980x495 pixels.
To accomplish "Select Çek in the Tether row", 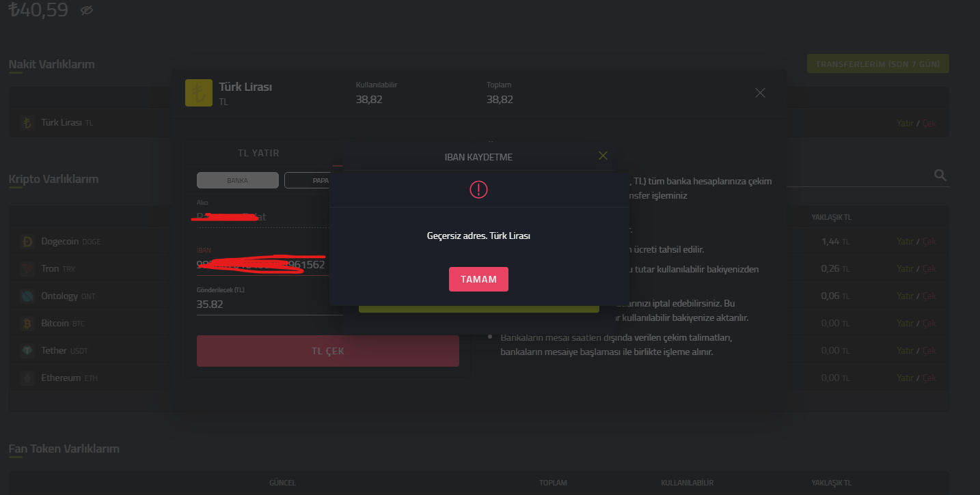I will point(929,351).
